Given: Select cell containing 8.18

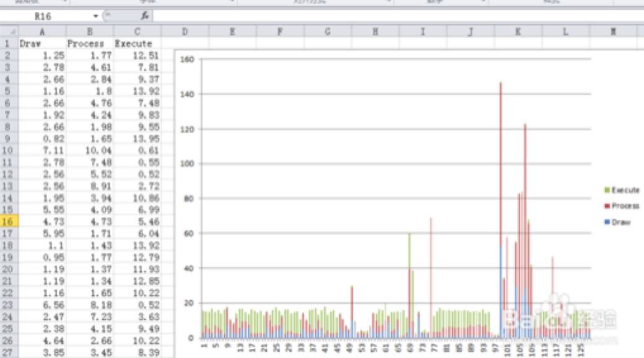Looking at the screenshot, I should coord(89,305).
